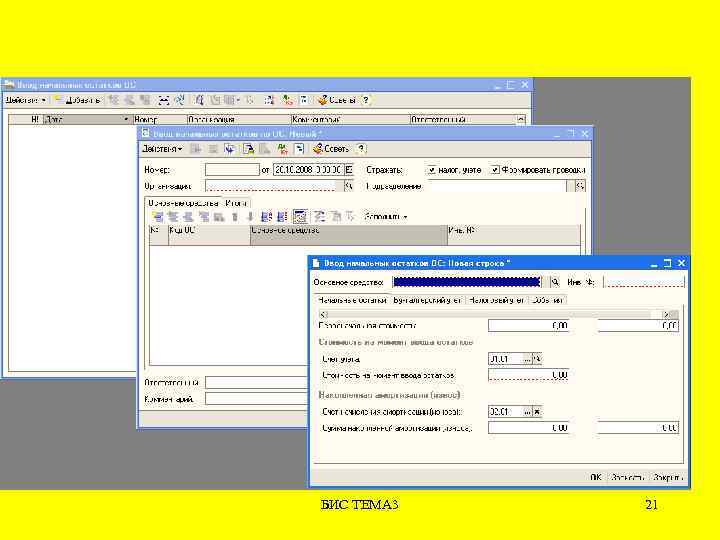Focus the Инв. № field in row dialog
720x540 pixels.
[644, 282]
